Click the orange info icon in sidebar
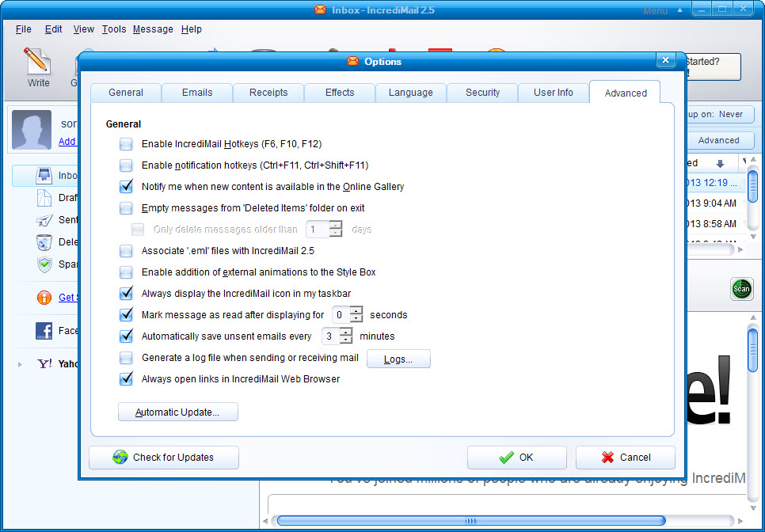 pyautogui.click(x=44, y=298)
